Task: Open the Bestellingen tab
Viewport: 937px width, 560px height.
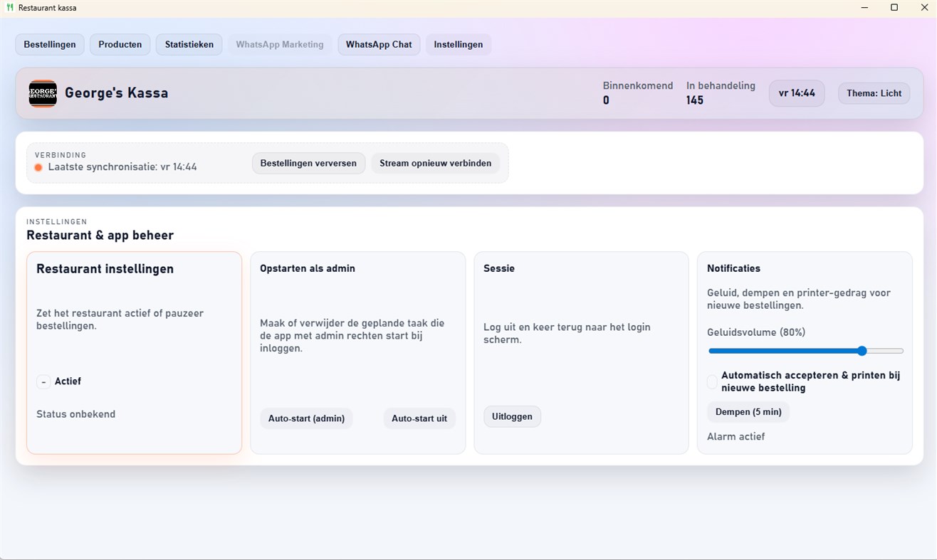Action: 50,44
